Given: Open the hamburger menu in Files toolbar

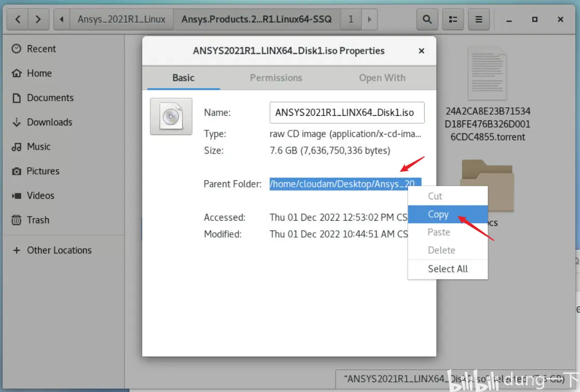Looking at the screenshot, I should tap(479, 19).
